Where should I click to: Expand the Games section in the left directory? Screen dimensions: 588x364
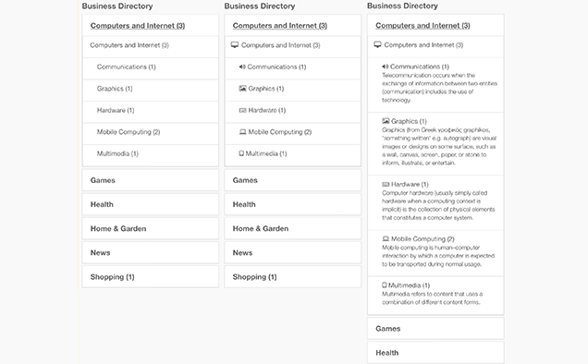point(151,180)
